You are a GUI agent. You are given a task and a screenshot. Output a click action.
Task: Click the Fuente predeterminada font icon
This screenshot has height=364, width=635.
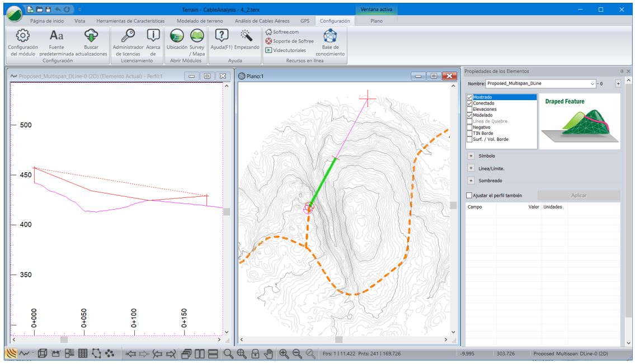57,36
